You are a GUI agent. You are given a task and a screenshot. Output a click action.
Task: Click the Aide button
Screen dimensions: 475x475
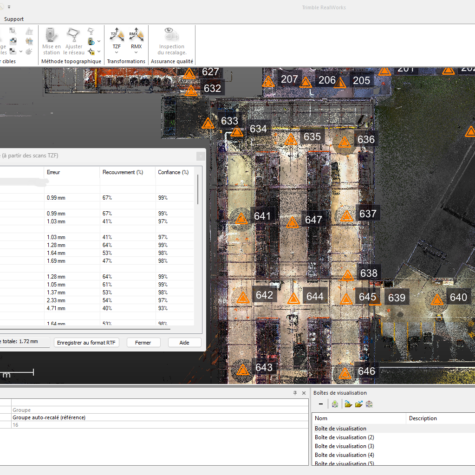[184, 343]
